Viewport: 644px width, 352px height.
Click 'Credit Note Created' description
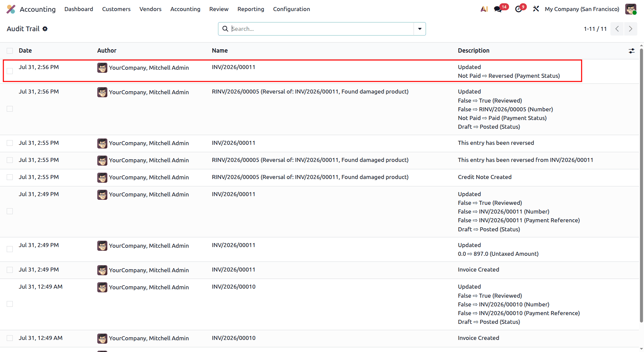(485, 177)
